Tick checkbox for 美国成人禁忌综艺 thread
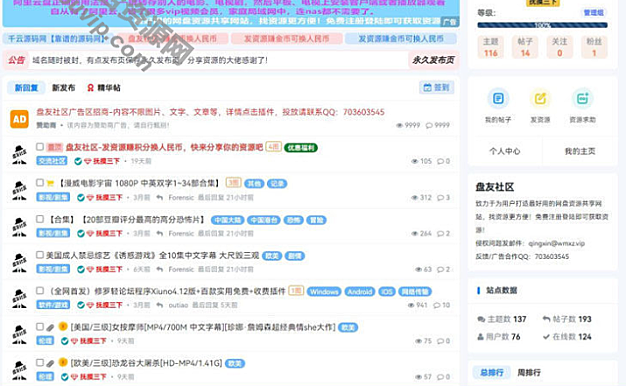Image resolution: width=626 pixels, height=386 pixels. pos(40,255)
